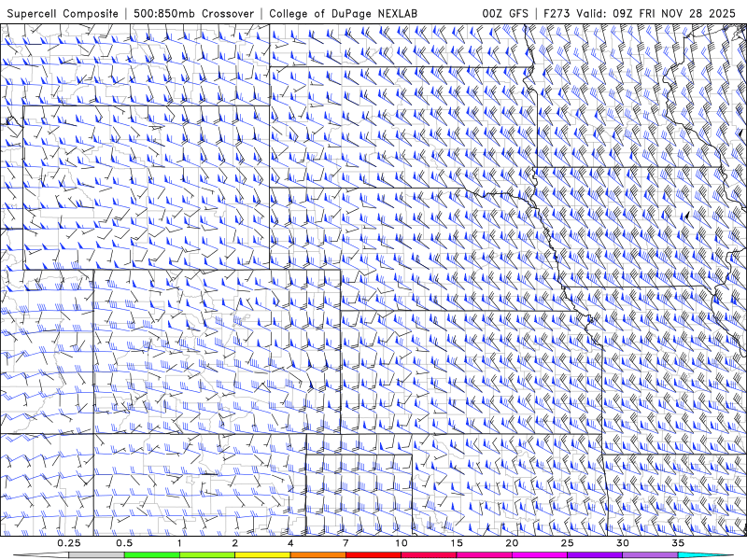Click the "Supercell Composite" title text

click(63, 13)
